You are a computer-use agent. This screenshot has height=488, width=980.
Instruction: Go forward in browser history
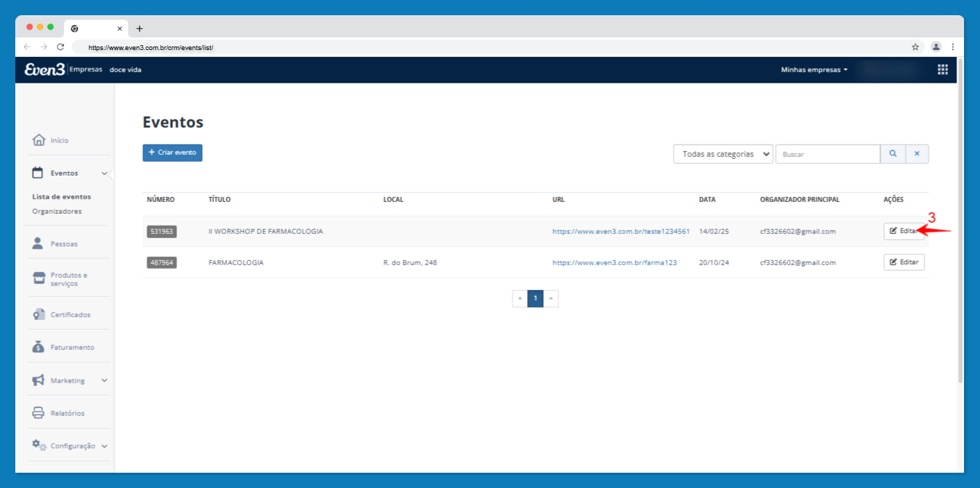tap(43, 47)
